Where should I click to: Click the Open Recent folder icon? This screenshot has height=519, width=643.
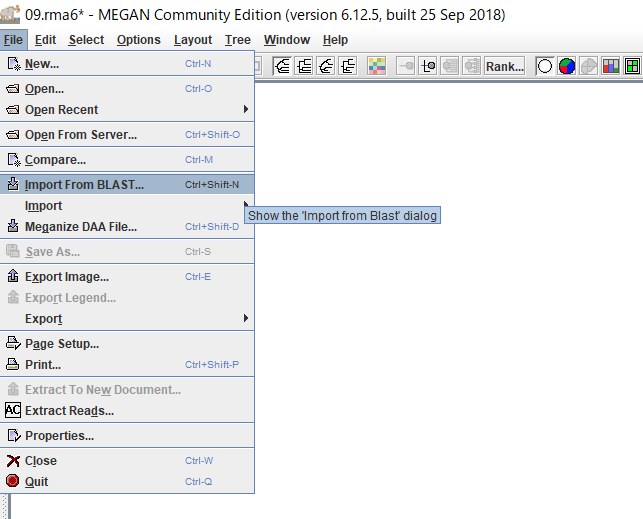pos(13,109)
